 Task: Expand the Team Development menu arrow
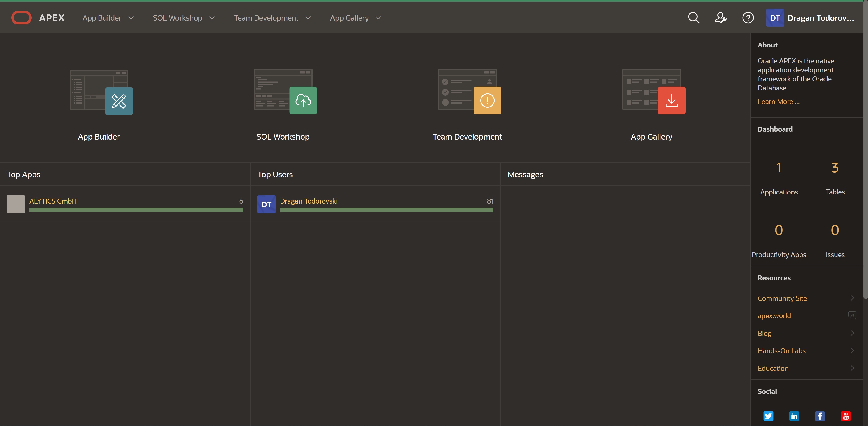(x=308, y=18)
